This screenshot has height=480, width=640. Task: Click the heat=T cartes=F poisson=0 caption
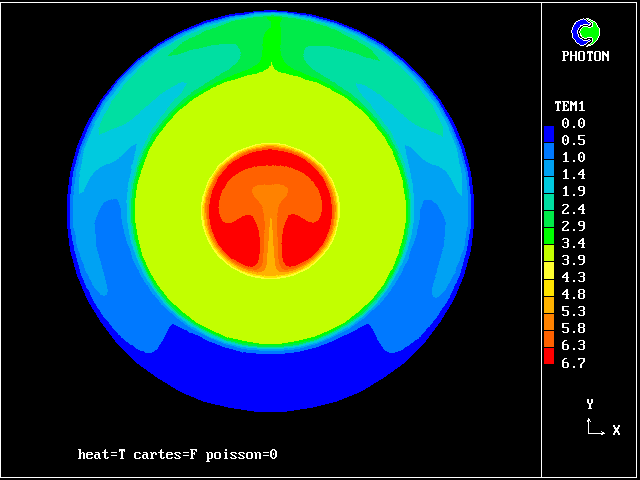coord(177,455)
